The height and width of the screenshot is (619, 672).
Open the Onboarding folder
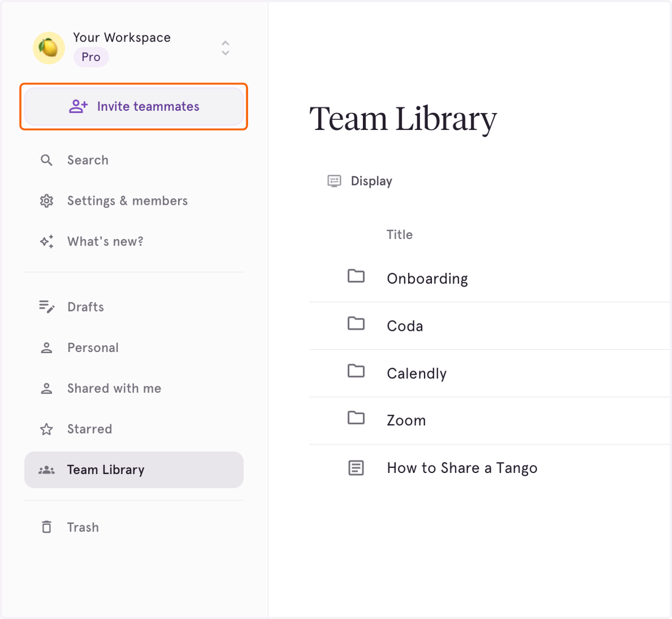pyautogui.click(x=427, y=279)
